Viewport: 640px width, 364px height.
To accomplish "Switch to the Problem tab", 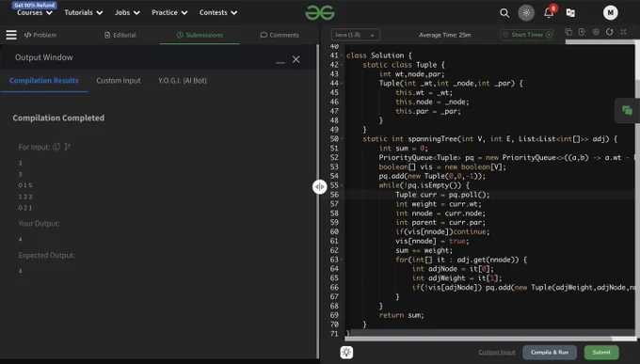I will click(x=40, y=35).
